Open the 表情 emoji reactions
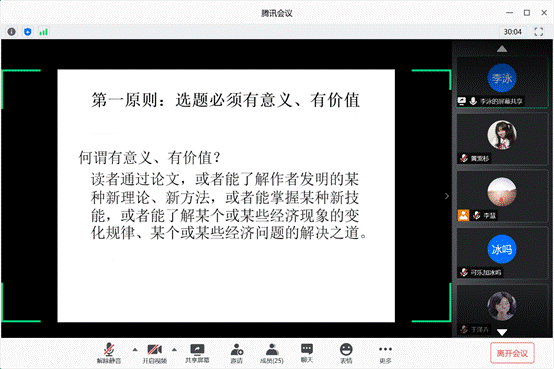This screenshot has height=369, width=554. click(x=346, y=353)
